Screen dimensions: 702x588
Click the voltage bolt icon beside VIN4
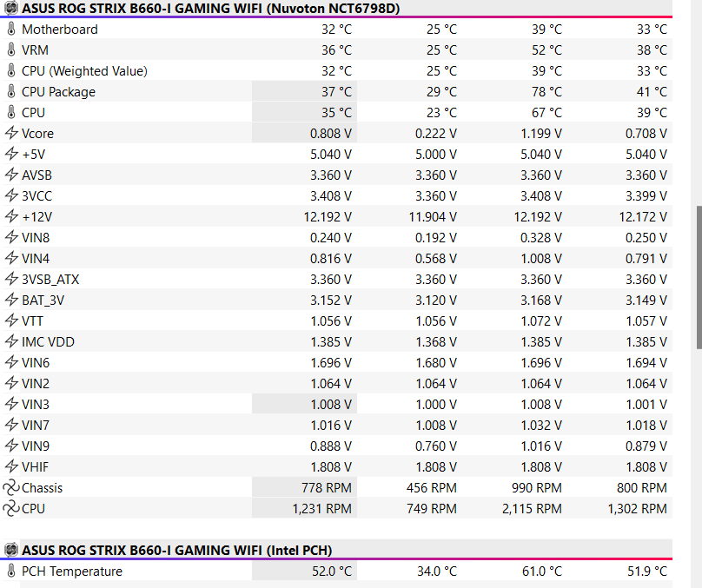point(11,259)
